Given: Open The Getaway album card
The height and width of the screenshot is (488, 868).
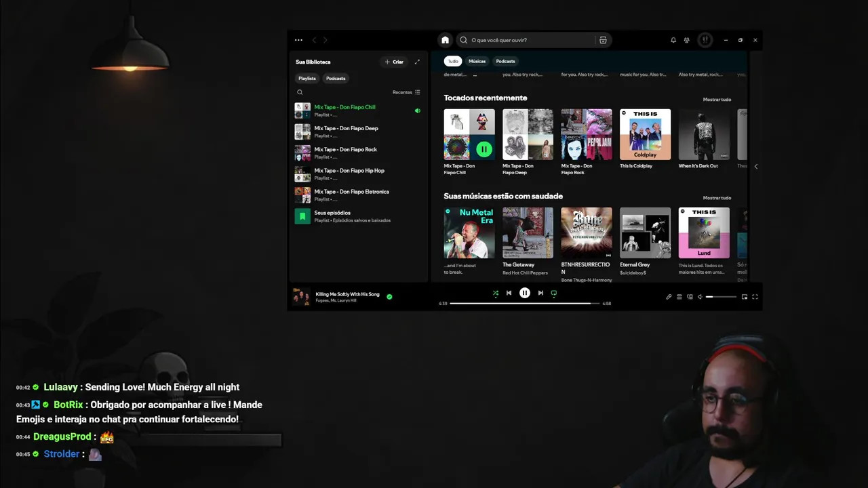Looking at the screenshot, I should (x=528, y=242).
